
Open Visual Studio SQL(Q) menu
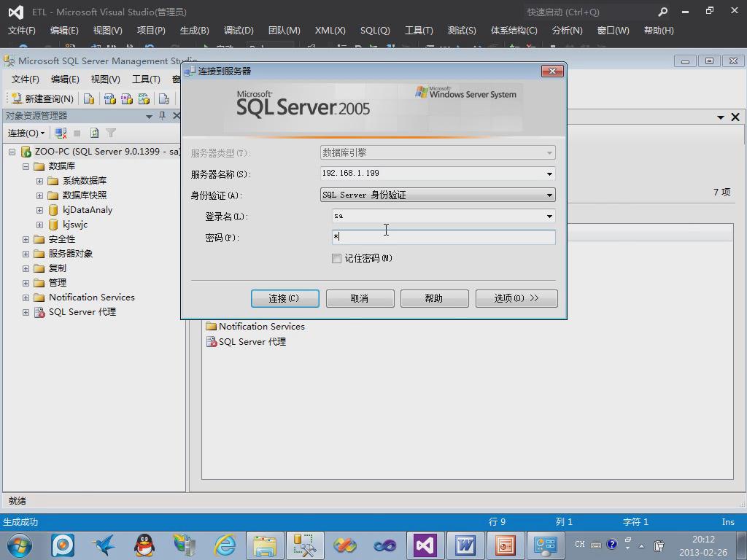(x=375, y=31)
